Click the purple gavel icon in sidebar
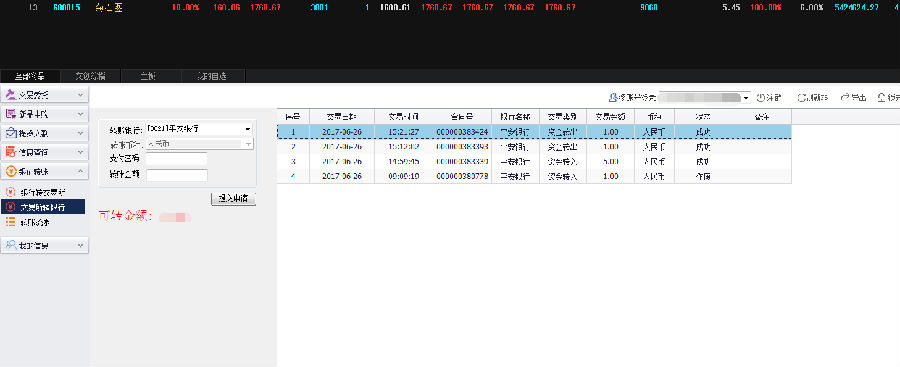The width and height of the screenshot is (900, 367). [10, 95]
